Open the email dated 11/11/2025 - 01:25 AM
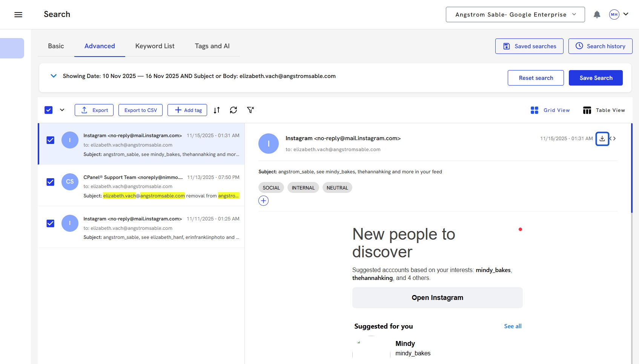The width and height of the screenshot is (639, 364). pyautogui.click(x=141, y=227)
